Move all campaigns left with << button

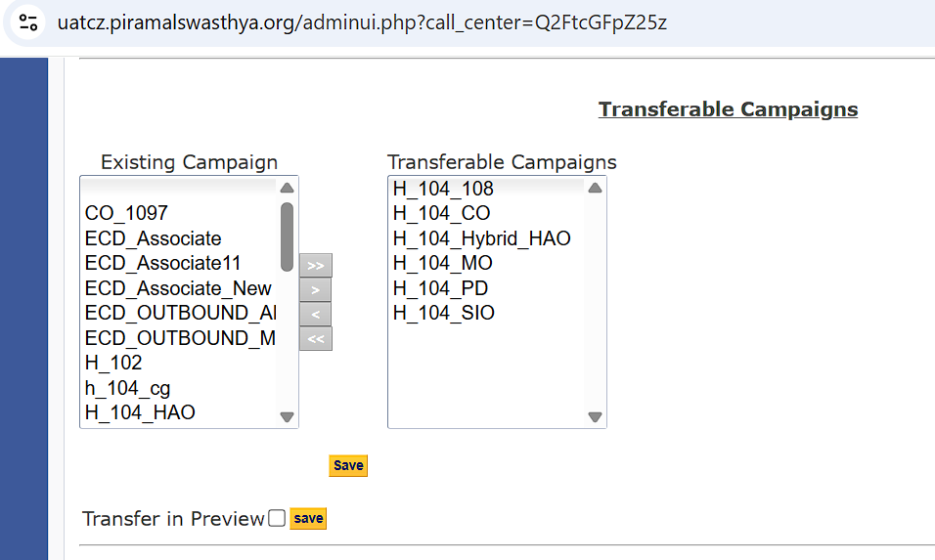click(315, 338)
